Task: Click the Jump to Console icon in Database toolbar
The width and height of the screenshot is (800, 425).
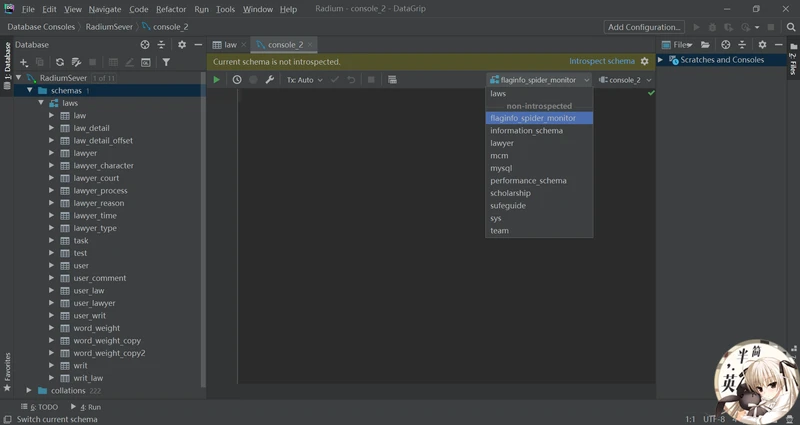Action: [146, 62]
